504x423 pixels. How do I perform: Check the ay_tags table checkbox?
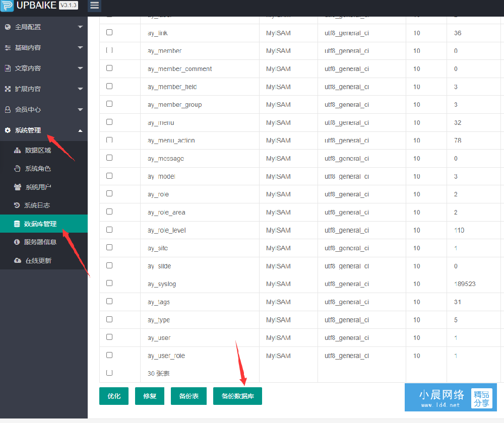(109, 301)
